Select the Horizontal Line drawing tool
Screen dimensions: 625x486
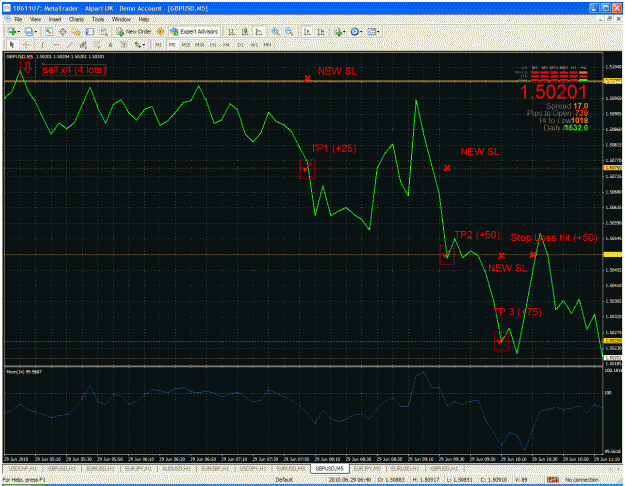[56, 45]
